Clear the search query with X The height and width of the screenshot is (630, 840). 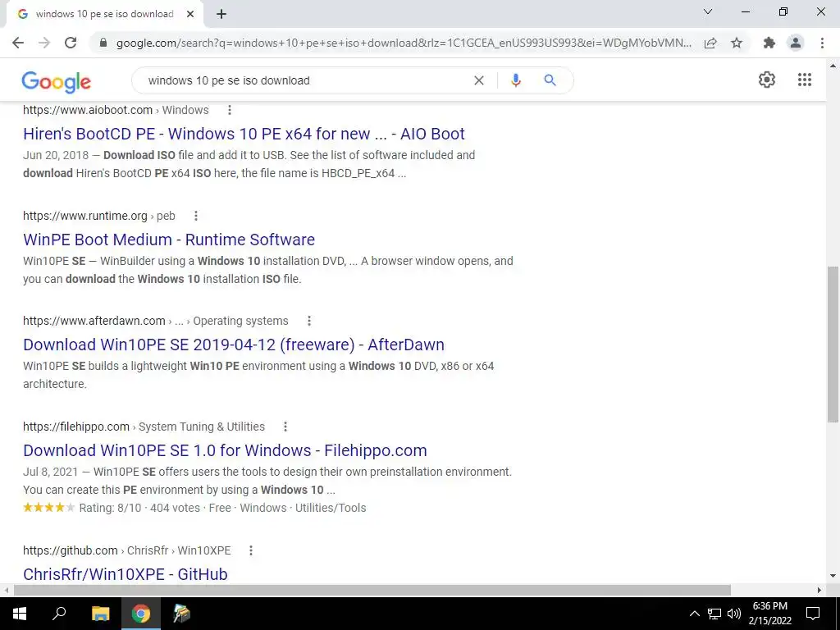(x=479, y=80)
